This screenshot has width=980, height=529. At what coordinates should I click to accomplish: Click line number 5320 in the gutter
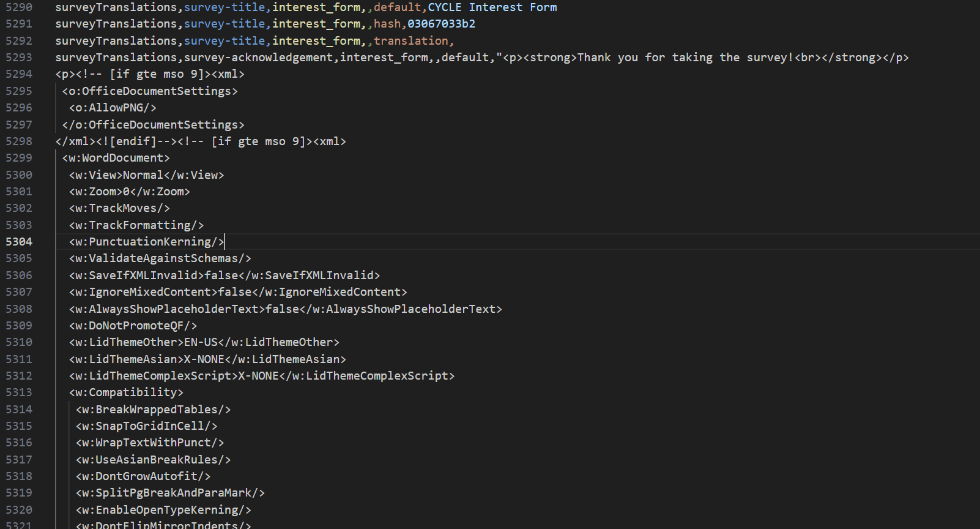pos(19,510)
